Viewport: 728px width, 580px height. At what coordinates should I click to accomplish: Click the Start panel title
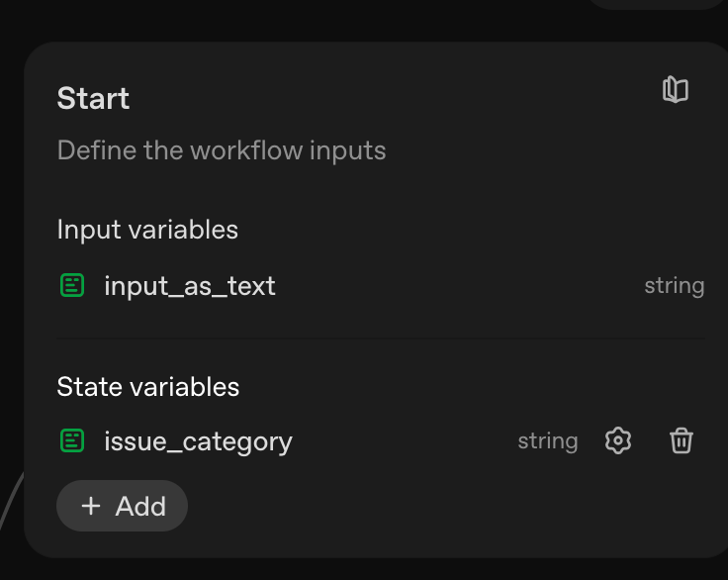(x=93, y=98)
